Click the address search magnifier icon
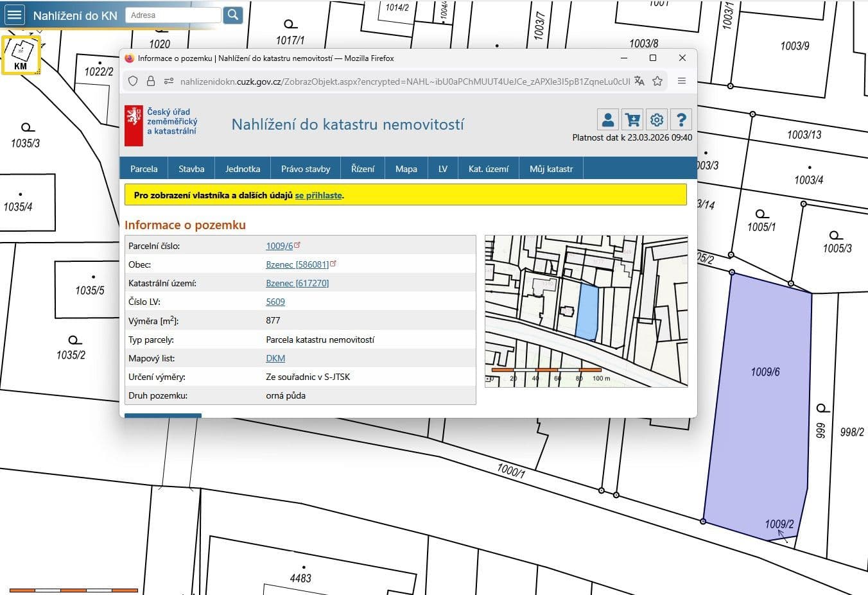 tap(232, 14)
